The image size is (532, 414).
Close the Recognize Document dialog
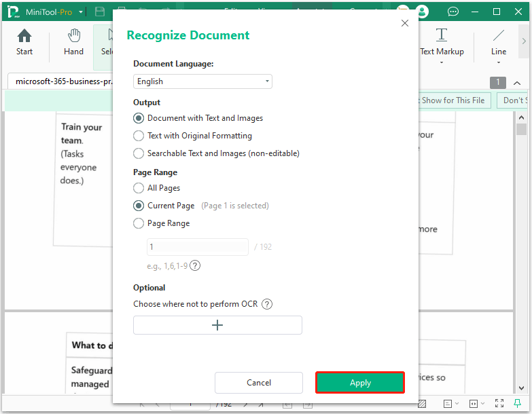404,23
